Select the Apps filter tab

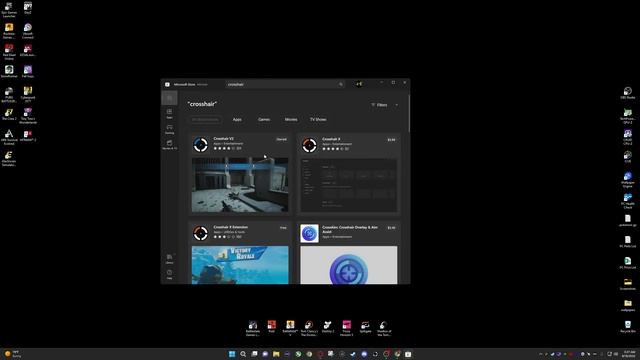point(237,120)
